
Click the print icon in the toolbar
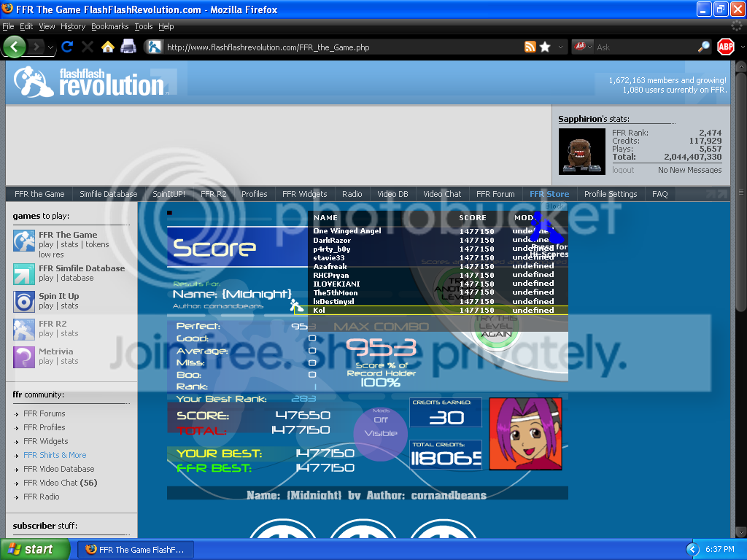128,47
